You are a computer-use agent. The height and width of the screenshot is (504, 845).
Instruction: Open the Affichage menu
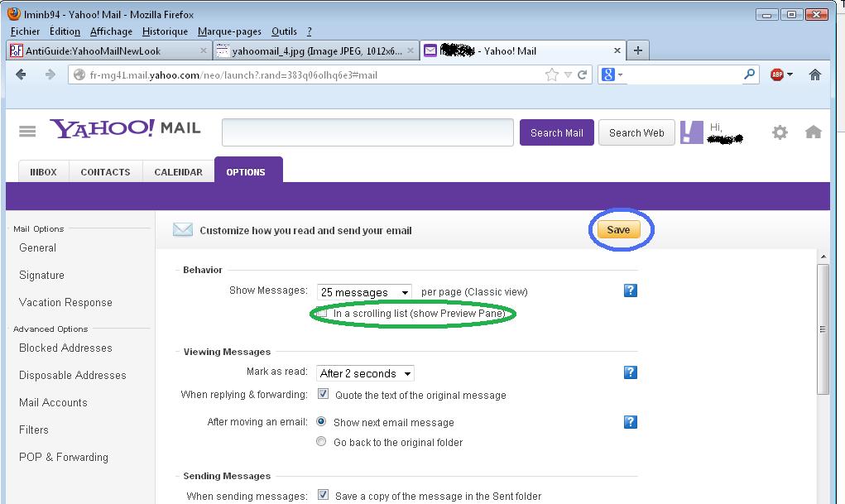click(x=111, y=31)
